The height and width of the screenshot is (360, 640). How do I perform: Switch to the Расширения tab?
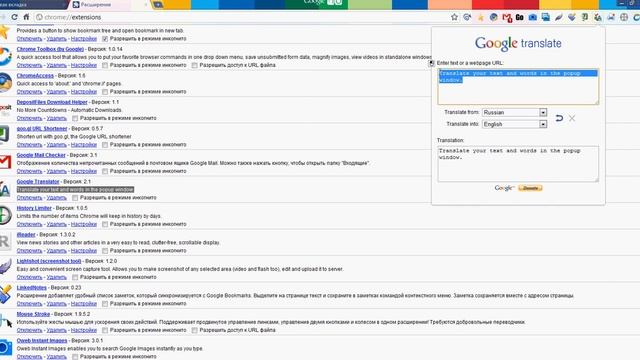(x=109, y=4)
